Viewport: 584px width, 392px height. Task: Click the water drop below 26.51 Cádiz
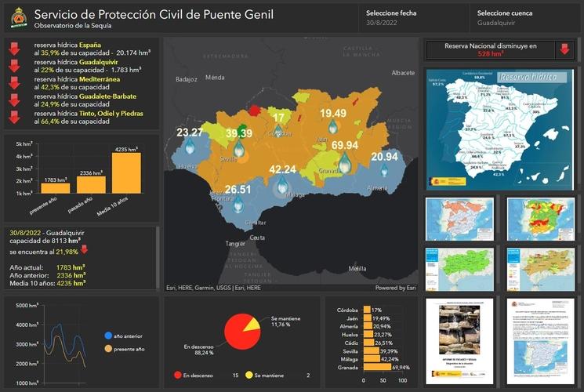click(x=238, y=205)
